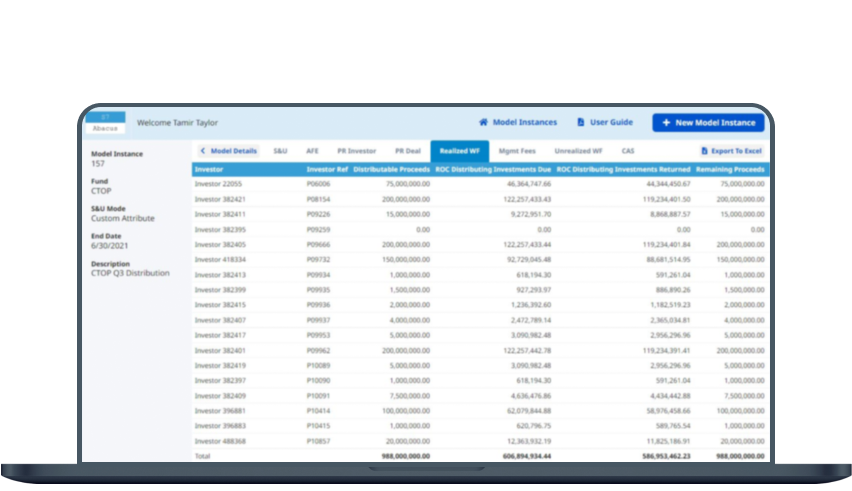The image size is (852, 491).
Task: Click Welcome Tamir Taylor text
Action: [x=177, y=123]
